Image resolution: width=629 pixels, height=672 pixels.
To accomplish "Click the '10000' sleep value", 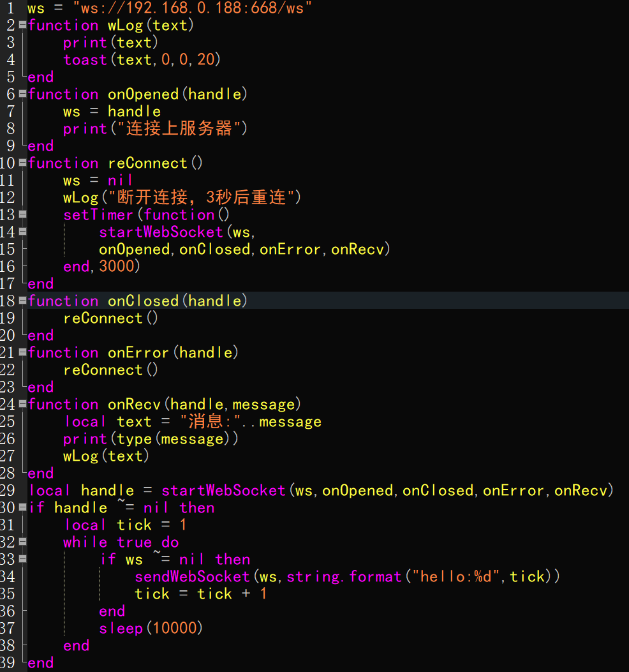I will tap(174, 628).
